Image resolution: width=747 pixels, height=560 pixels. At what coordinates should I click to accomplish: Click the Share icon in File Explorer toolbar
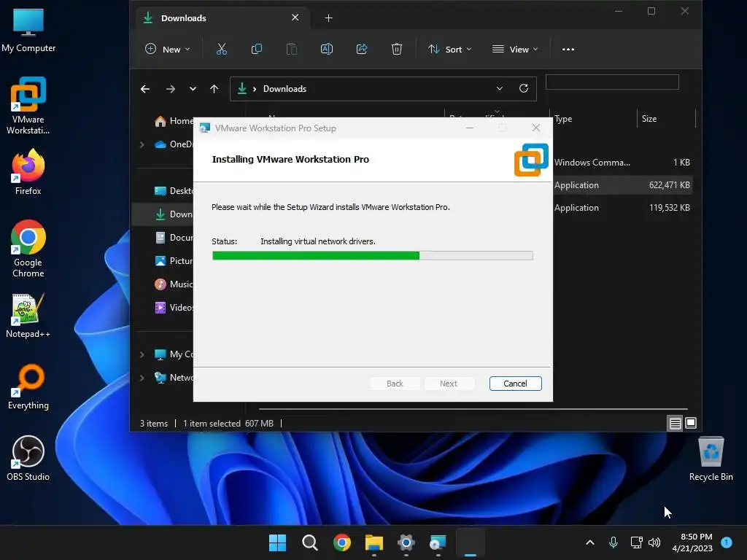coord(362,49)
